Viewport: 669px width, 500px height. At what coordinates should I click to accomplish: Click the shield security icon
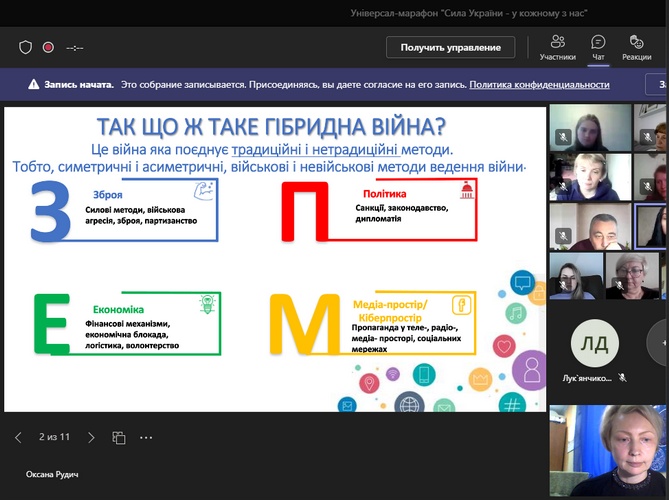26,47
